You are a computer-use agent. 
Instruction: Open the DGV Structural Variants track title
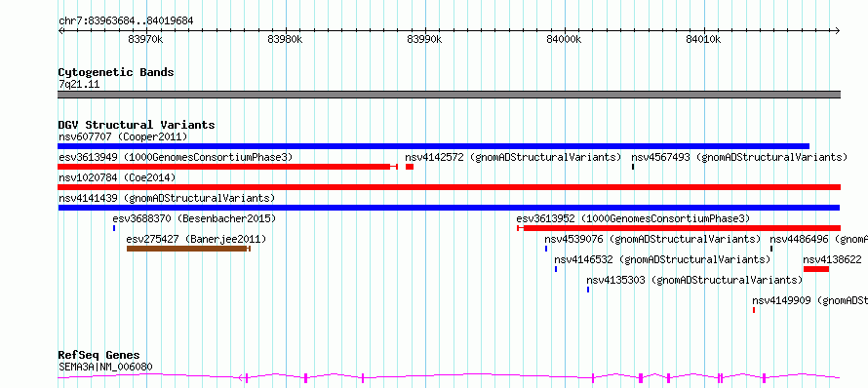click(x=137, y=125)
